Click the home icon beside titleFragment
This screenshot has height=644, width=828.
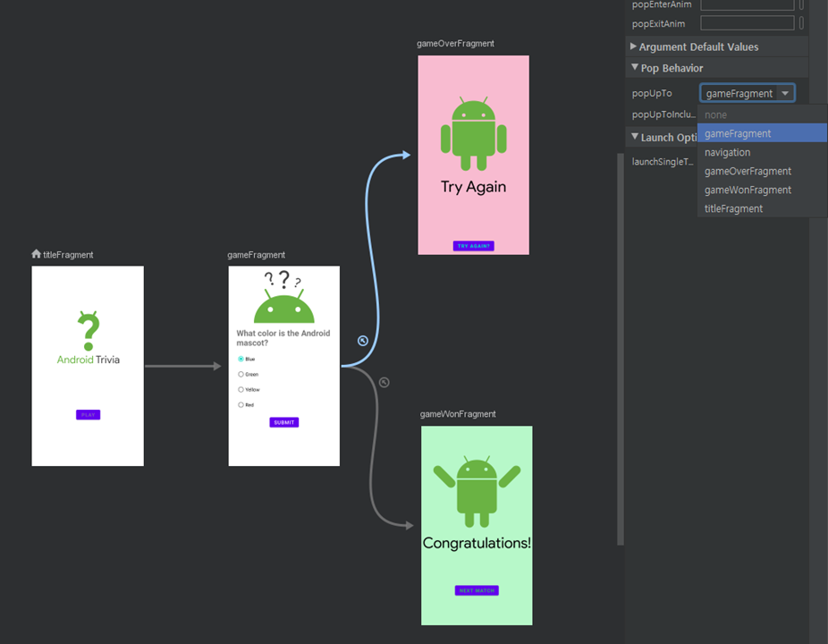tap(36, 254)
